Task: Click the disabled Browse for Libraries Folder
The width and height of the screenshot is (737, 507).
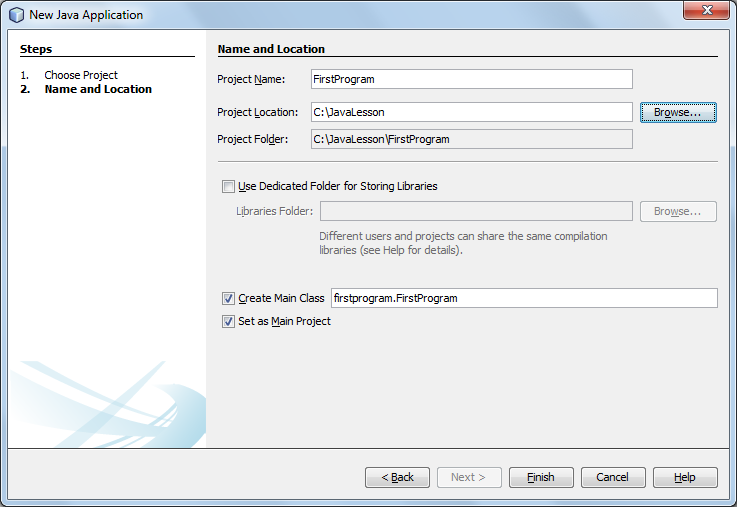Action: point(678,211)
